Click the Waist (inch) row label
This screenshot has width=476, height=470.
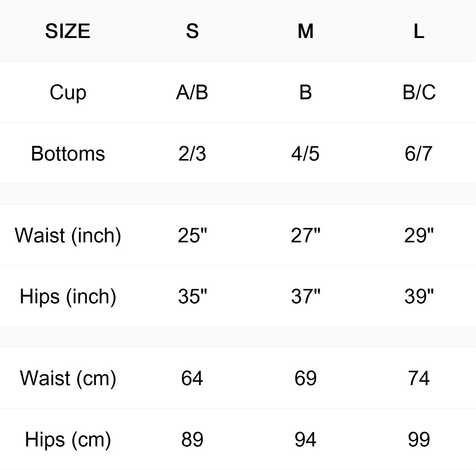68,235
